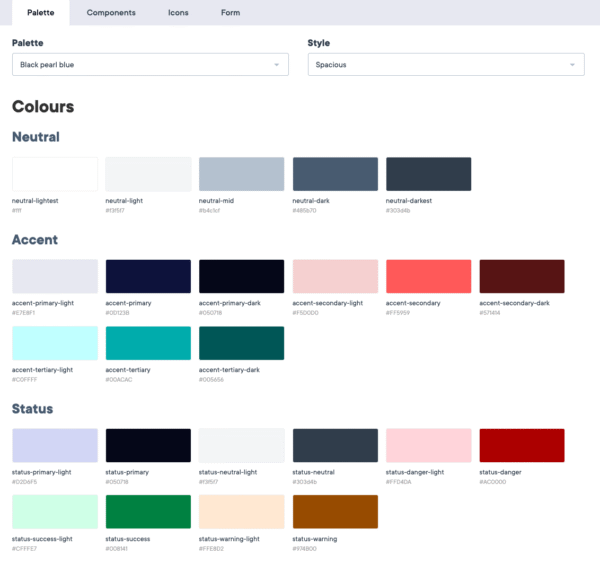This screenshot has width=600, height=573.
Task: Select the neutral-mid colour swatch
Action: pyautogui.click(x=241, y=174)
